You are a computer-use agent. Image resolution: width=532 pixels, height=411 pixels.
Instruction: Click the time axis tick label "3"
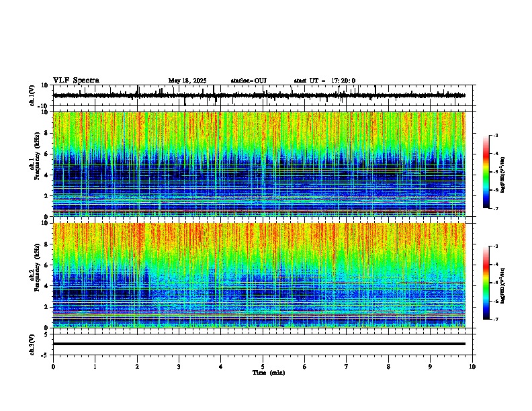(179, 367)
